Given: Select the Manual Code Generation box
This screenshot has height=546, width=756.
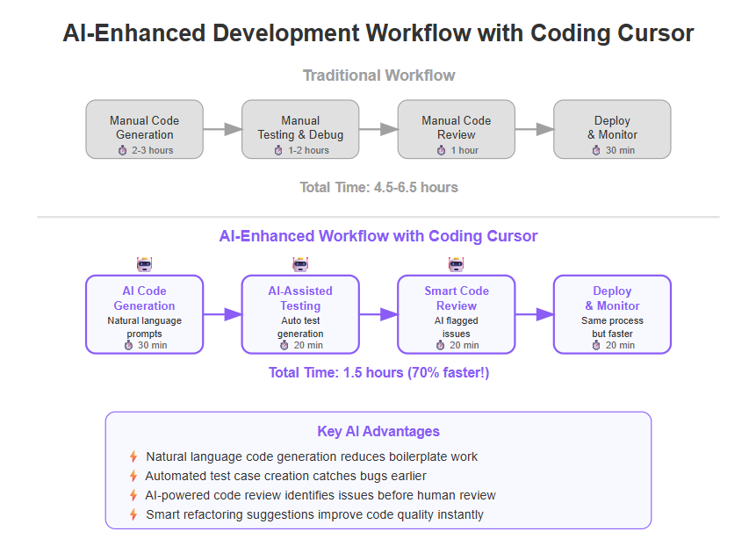Looking at the screenshot, I should pos(144,129).
